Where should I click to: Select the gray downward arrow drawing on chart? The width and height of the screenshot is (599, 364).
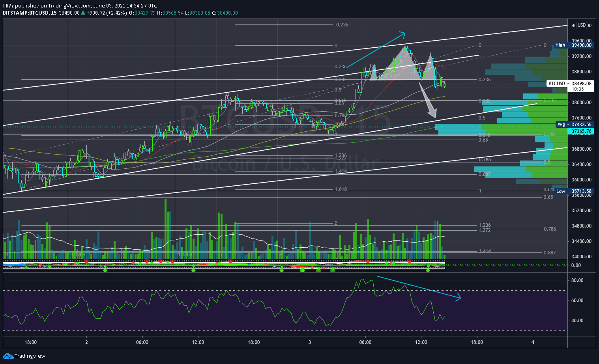[428, 99]
